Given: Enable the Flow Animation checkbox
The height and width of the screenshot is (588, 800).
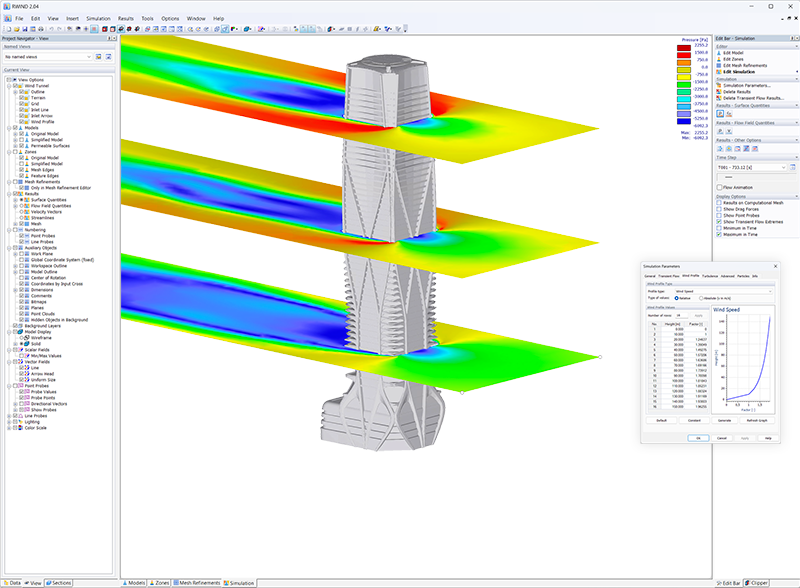Looking at the screenshot, I should coord(719,186).
